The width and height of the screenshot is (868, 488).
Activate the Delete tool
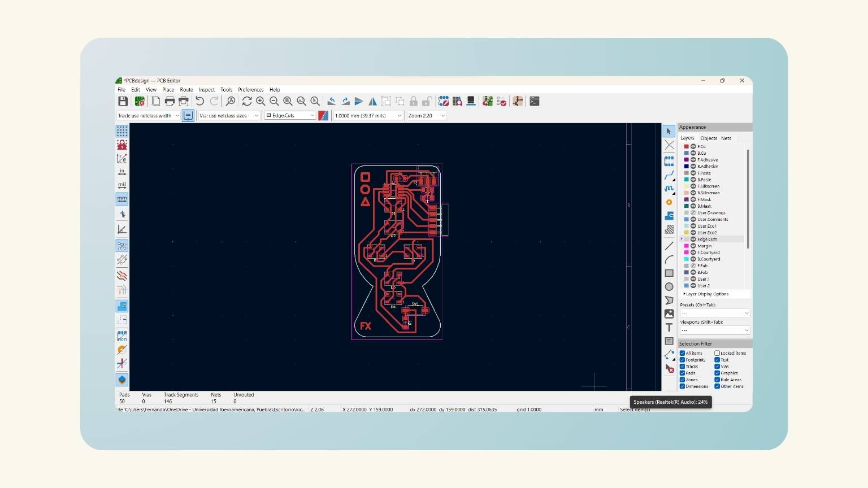coord(669,369)
